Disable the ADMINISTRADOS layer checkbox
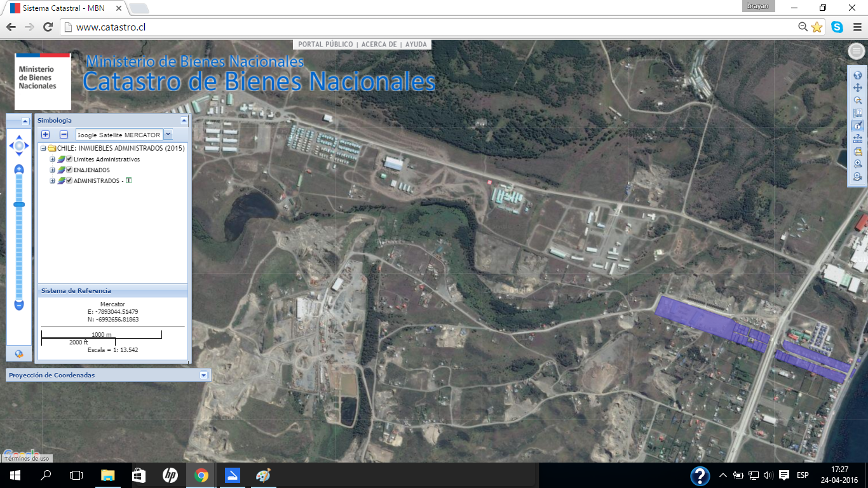The image size is (868, 488). [x=69, y=180]
